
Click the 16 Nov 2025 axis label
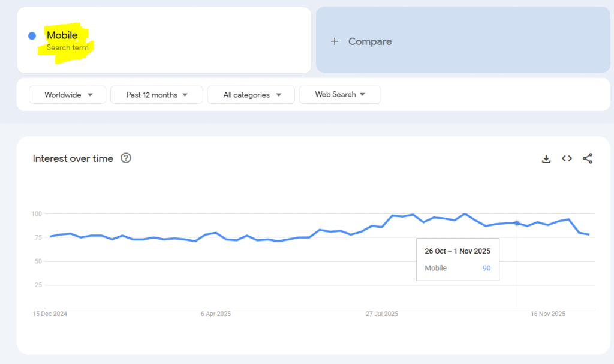(x=548, y=314)
